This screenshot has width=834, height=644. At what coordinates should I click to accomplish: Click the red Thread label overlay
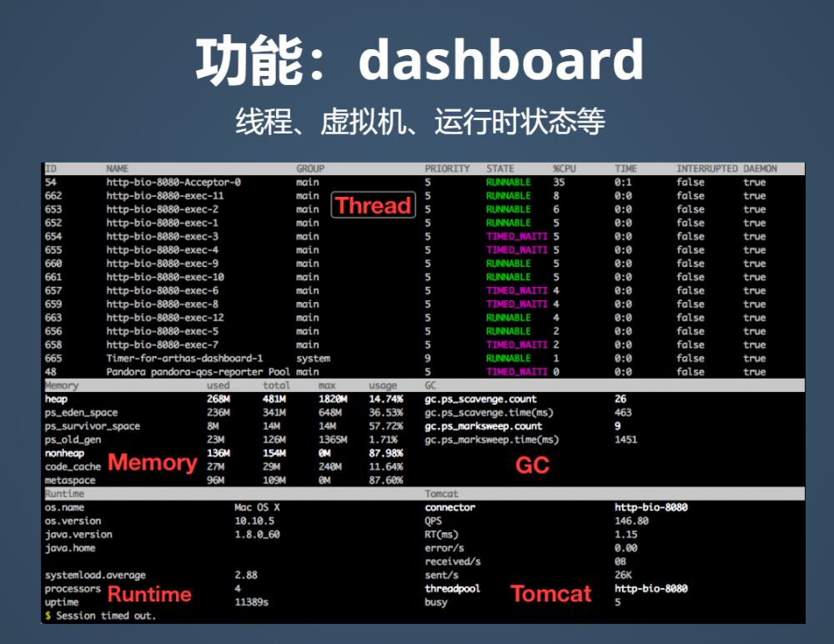pyautogui.click(x=373, y=205)
